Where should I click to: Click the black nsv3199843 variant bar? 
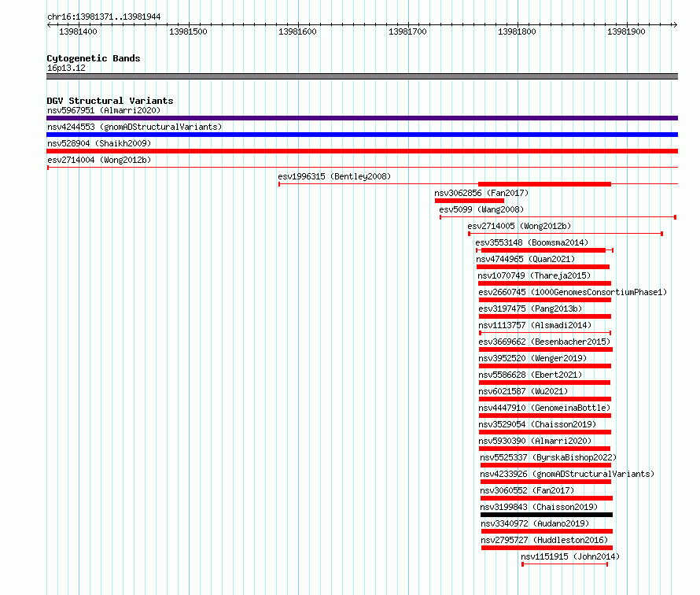click(x=547, y=515)
